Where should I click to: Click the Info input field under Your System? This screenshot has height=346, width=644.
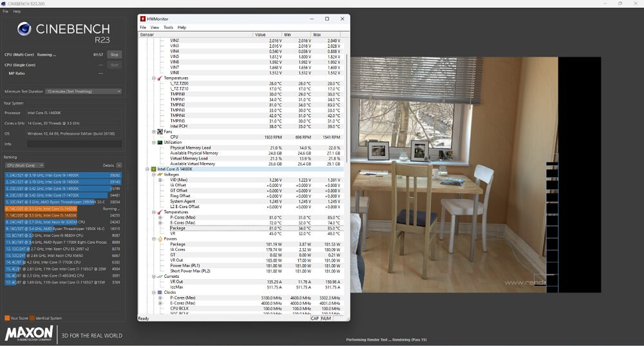pos(73,144)
